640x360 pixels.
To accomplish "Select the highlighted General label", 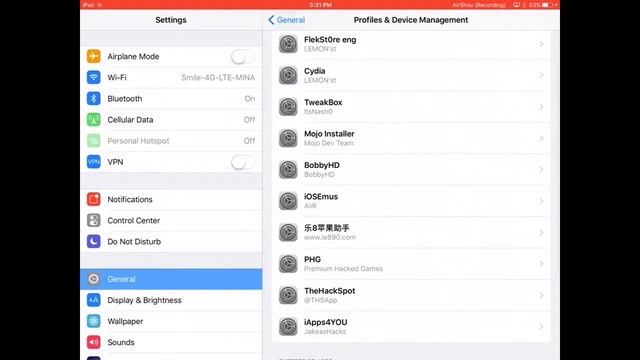I will pos(121,279).
